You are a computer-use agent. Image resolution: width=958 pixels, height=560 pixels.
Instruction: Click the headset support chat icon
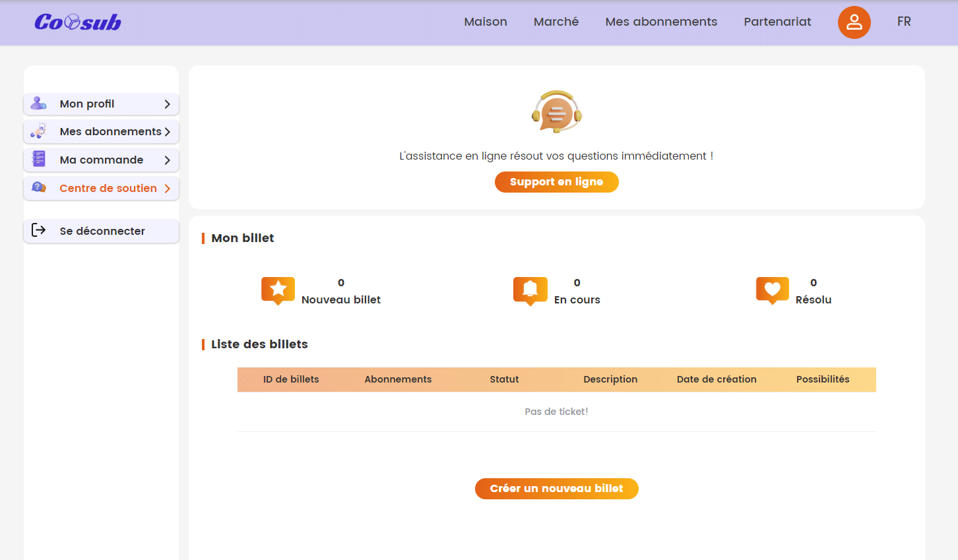556,111
